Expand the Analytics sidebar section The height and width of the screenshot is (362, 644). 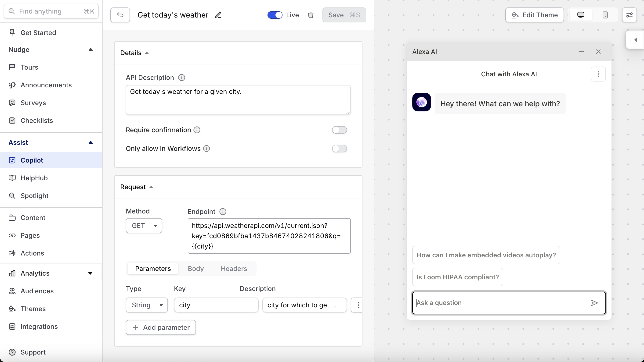click(90, 273)
